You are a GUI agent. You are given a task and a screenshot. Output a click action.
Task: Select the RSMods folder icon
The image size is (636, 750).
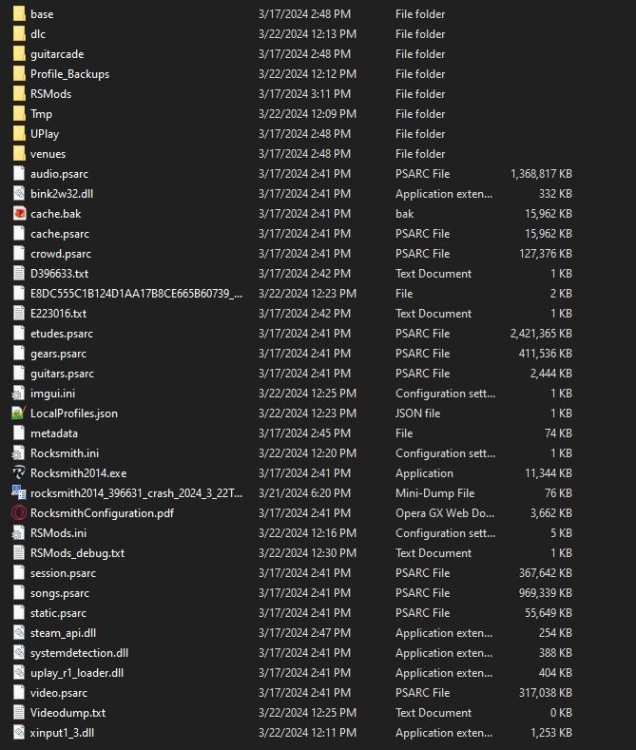[19, 93]
